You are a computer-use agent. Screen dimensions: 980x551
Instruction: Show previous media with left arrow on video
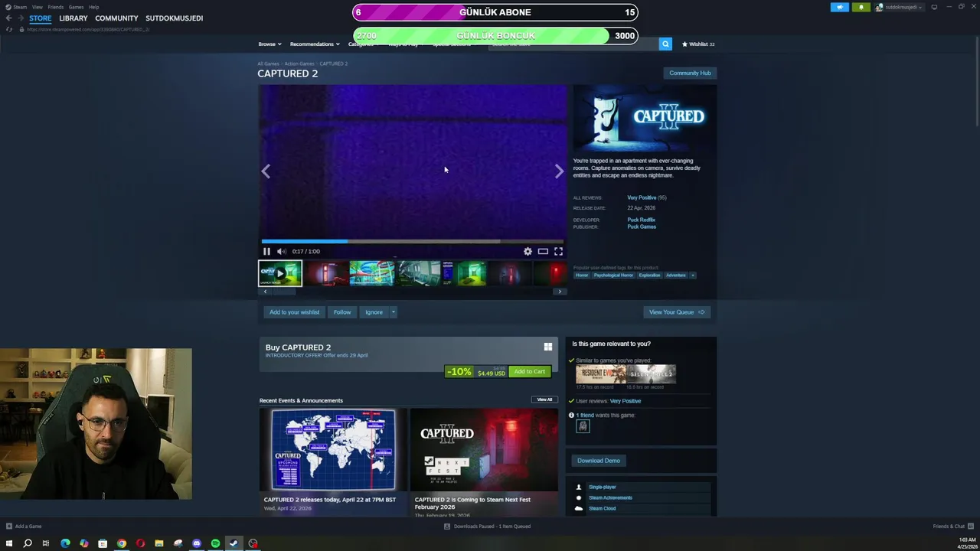266,171
